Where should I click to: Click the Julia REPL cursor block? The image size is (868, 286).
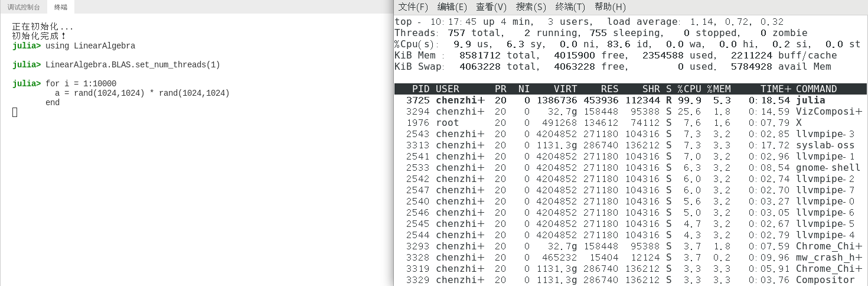tap(15, 112)
